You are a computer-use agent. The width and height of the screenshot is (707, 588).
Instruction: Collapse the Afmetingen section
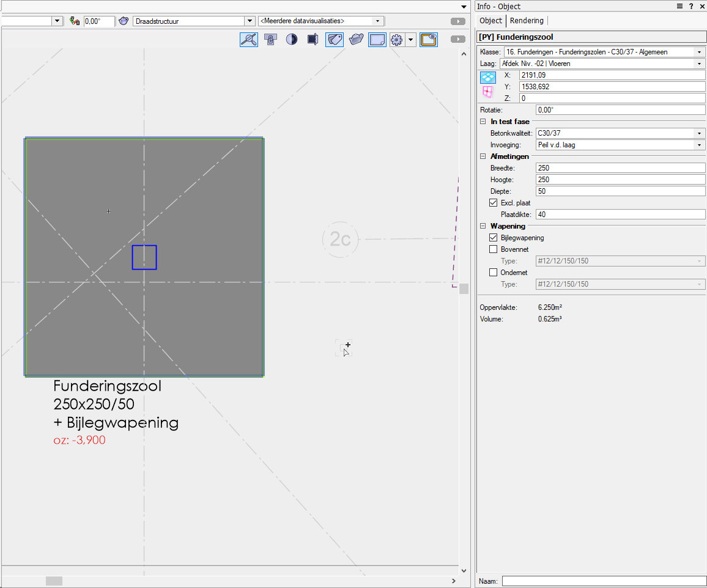pyautogui.click(x=483, y=156)
